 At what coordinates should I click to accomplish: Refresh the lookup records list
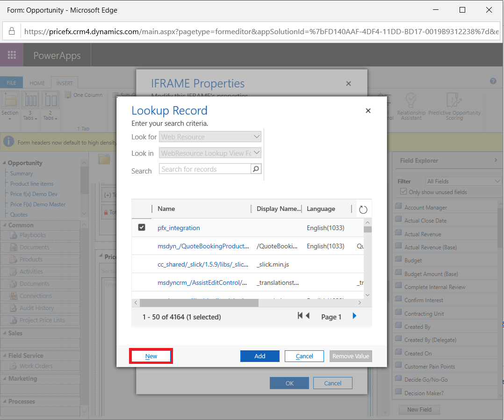[x=363, y=210]
